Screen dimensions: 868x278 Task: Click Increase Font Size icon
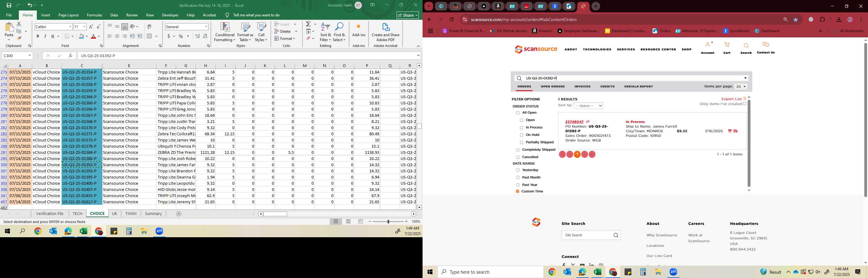click(x=91, y=27)
